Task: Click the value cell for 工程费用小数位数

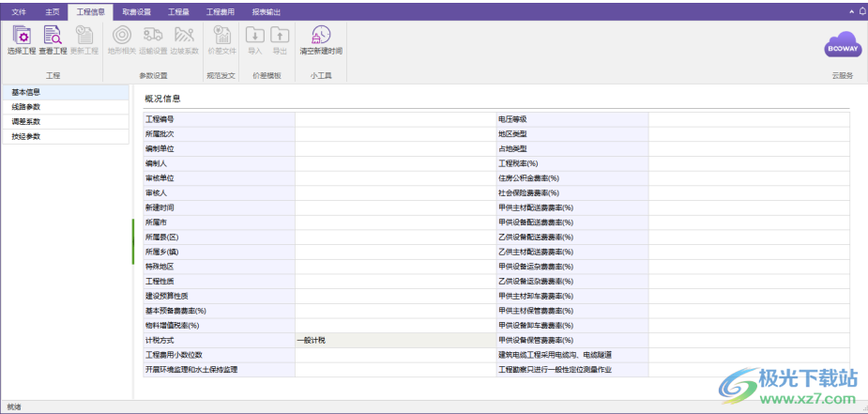Action: [395, 355]
